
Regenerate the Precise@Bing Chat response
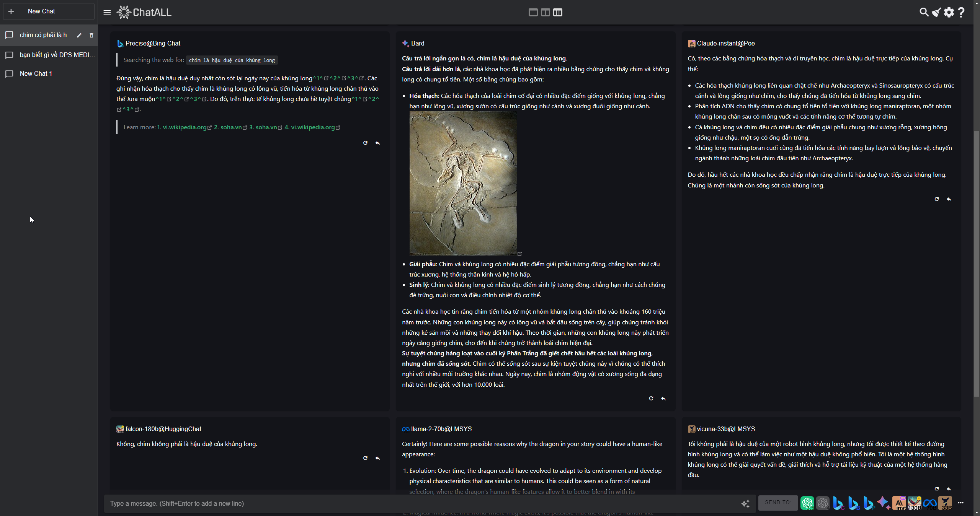pyautogui.click(x=365, y=143)
